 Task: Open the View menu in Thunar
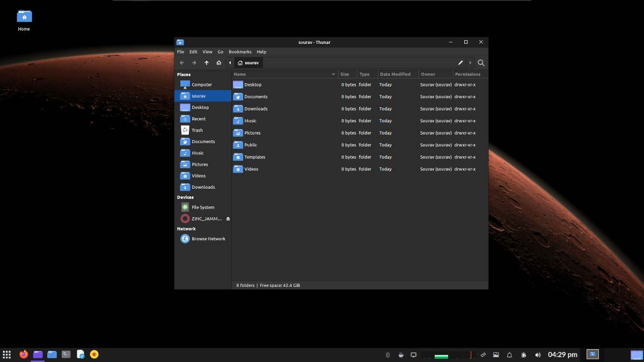tap(207, 51)
